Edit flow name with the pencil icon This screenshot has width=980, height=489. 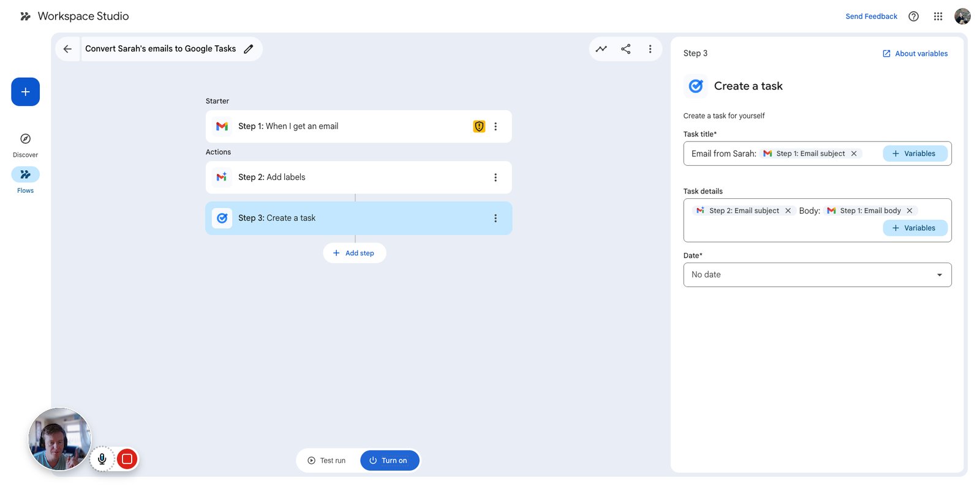tap(249, 49)
